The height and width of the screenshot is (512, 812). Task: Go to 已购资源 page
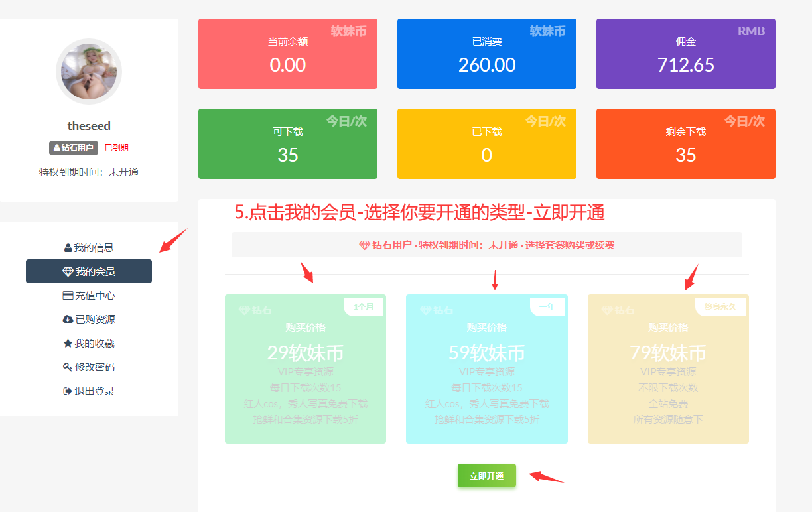(95, 320)
